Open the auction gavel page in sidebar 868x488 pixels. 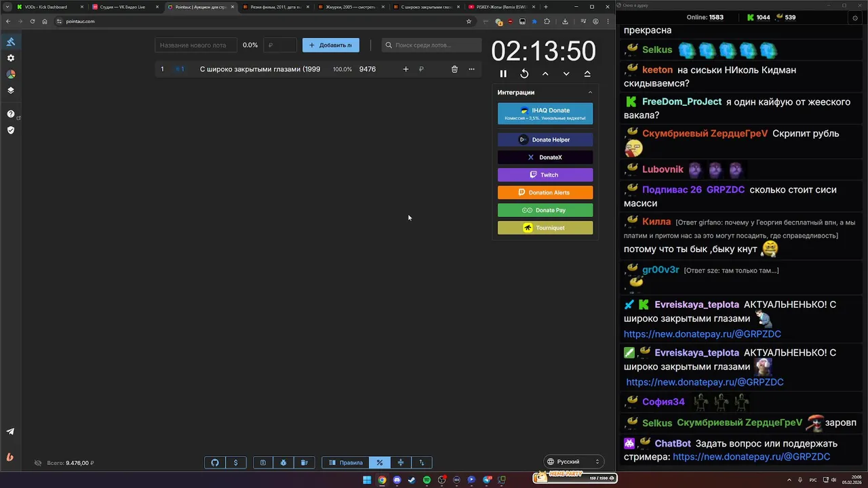(11, 42)
